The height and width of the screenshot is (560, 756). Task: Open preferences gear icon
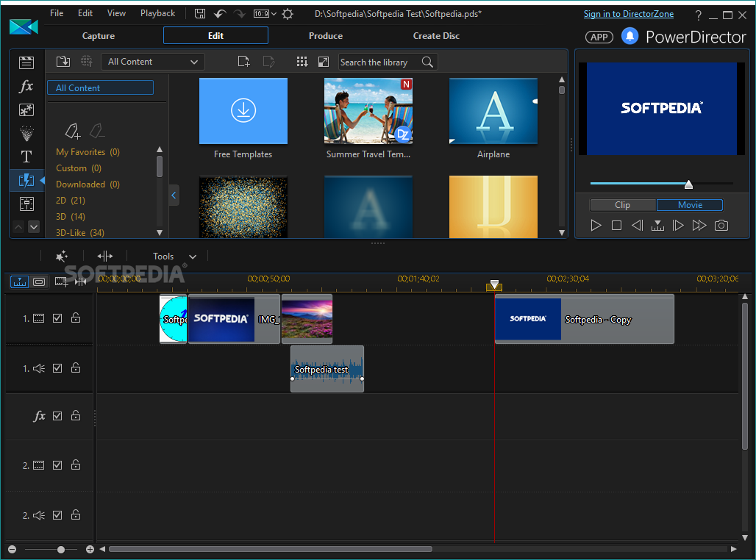click(288, 14)
